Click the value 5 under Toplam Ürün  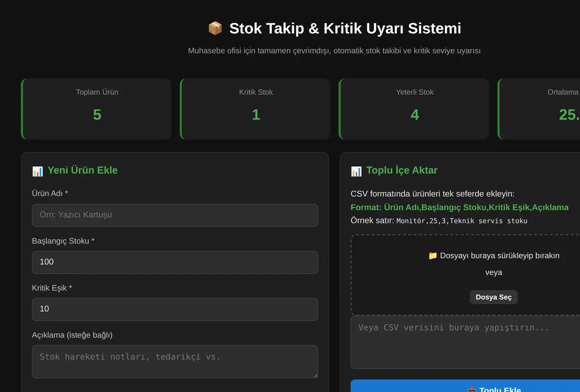97,115
